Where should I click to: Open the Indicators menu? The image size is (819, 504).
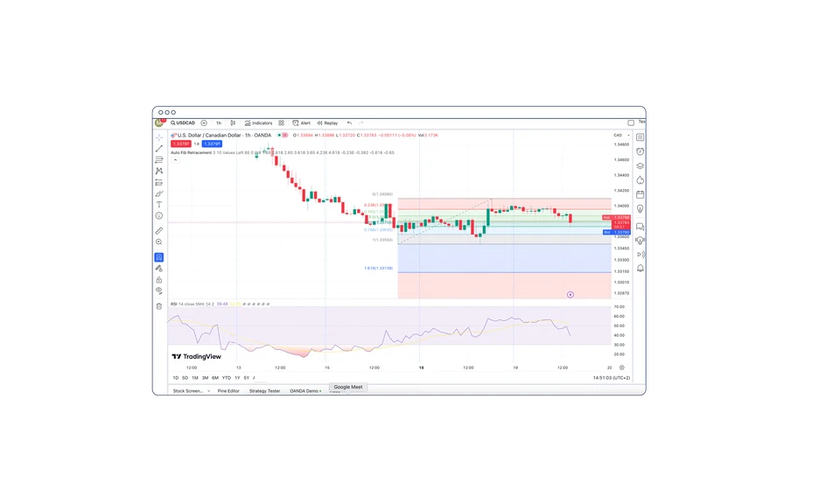click(258, 123)
